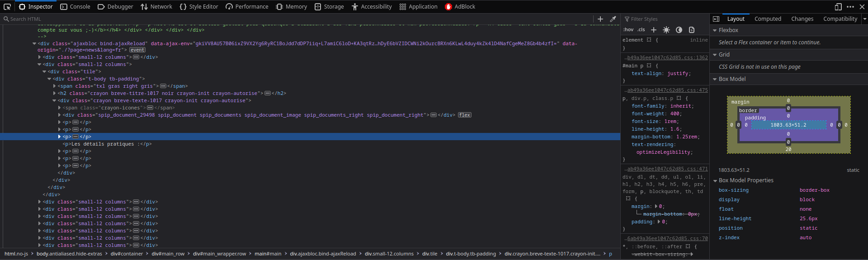Image resolution: width=868 pixels, height=260 pixels.
Task: Select the 'Les détails pratiques' paragraph node
Action: pos(107,144)
